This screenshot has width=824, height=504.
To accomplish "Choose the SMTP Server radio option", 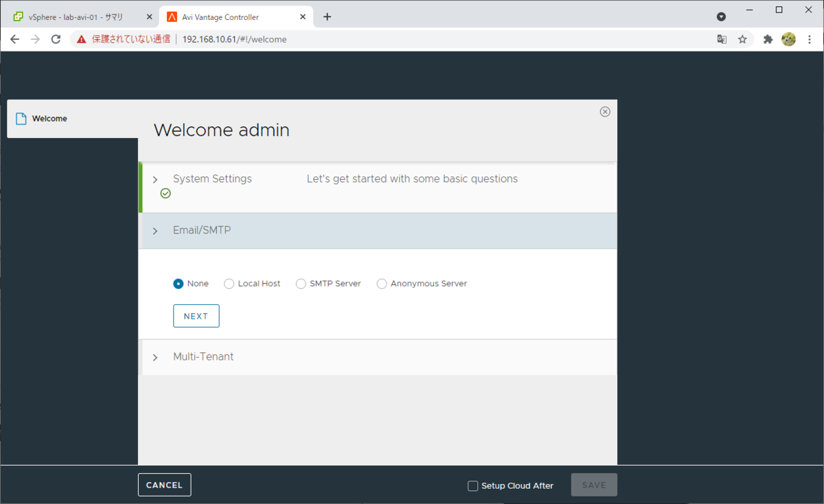I will [x=301, y=284].
